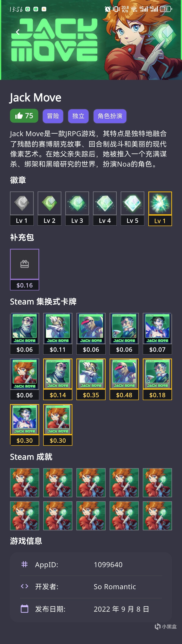Tap the back arrow icon

[17, 32]
